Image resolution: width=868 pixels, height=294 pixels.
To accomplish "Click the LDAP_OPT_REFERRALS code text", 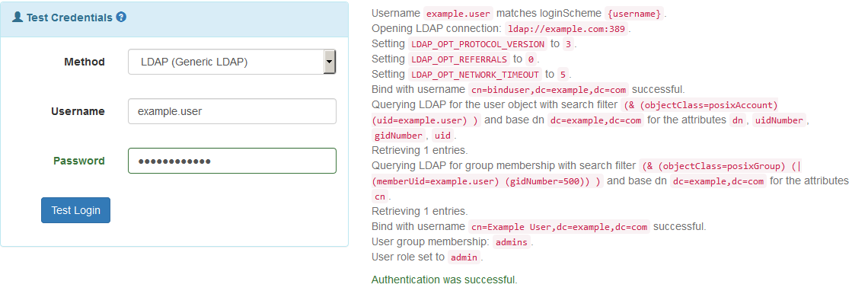I will (x=459, y=59).
